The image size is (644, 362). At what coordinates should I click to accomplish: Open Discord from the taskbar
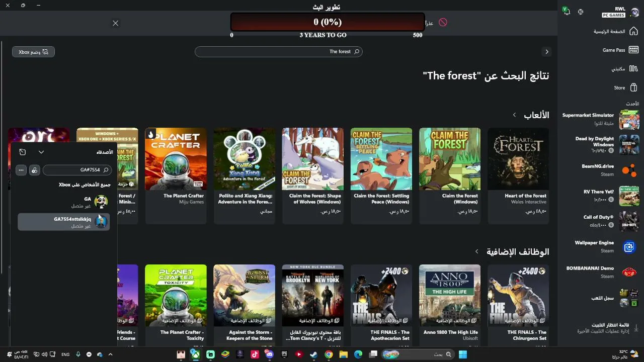click(269, 354)
